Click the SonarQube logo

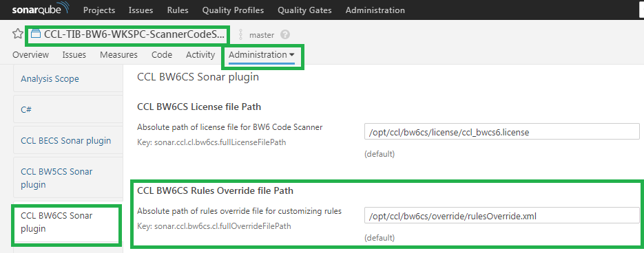tap(40, 10)
